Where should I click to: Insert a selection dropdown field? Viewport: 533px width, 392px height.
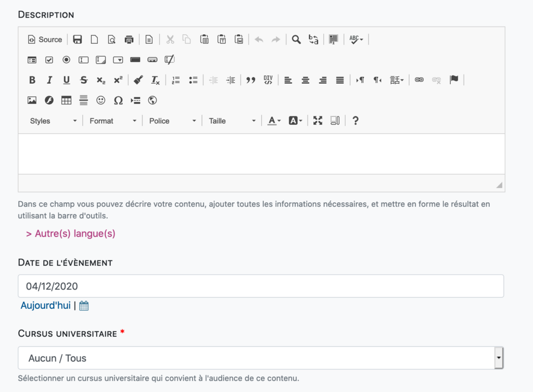[x=118, y=60]
